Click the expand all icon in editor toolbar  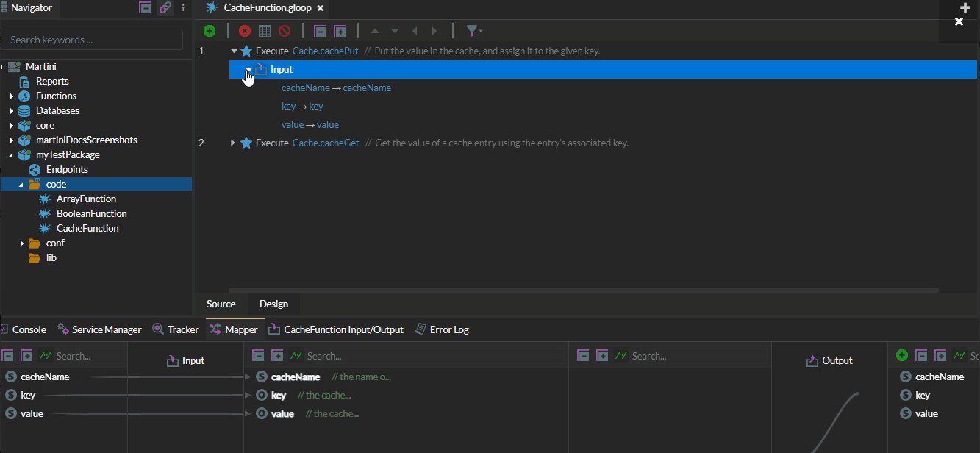[x=340, y=31]
